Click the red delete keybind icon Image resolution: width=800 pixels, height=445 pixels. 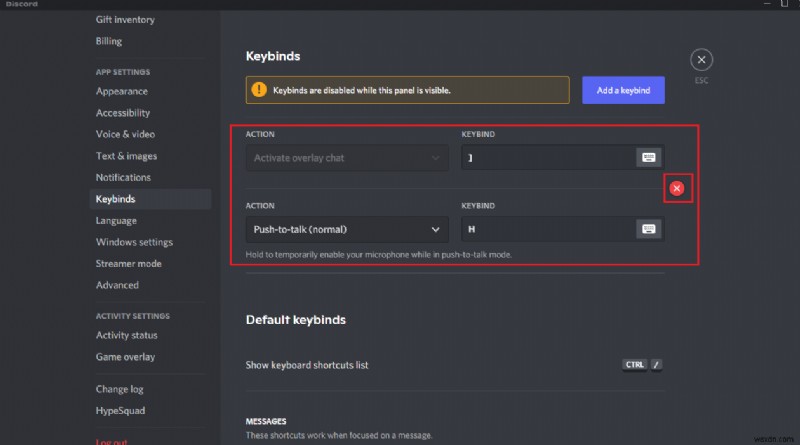677,188
